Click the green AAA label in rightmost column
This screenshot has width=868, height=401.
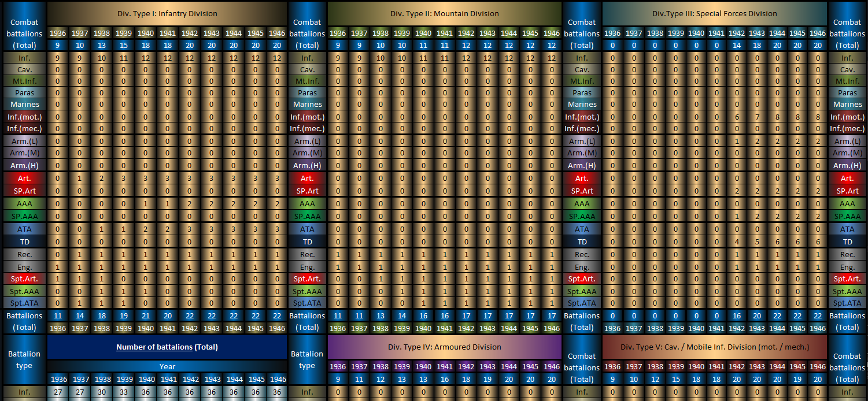coord(847,203)
